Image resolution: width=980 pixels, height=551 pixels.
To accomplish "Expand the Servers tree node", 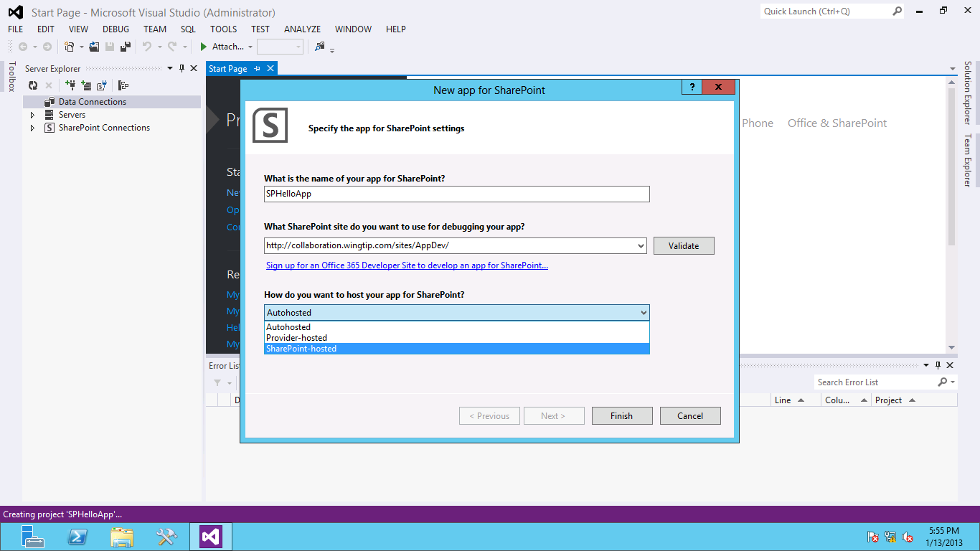I will click(32, 115).
